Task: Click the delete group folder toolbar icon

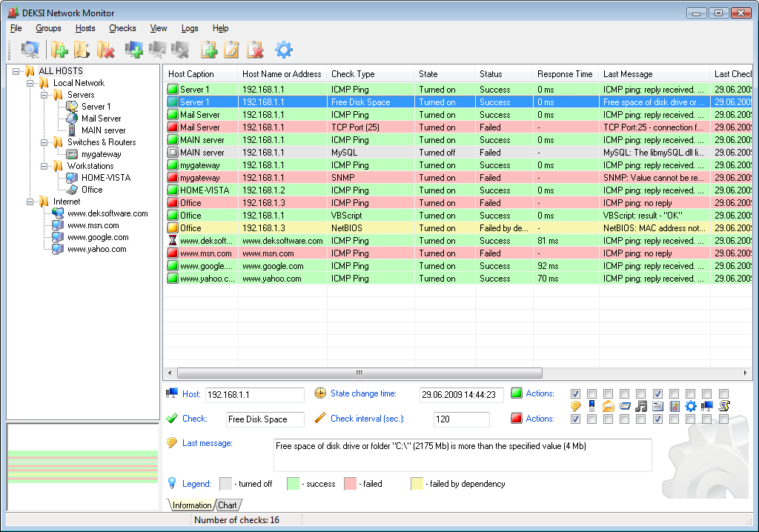Action: click(x=105, y=50)
